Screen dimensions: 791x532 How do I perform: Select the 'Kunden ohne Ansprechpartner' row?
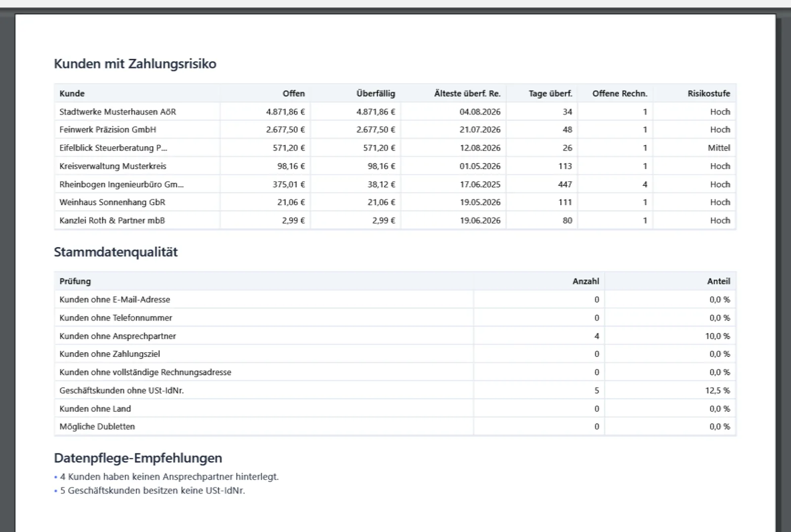click(395, 336)
